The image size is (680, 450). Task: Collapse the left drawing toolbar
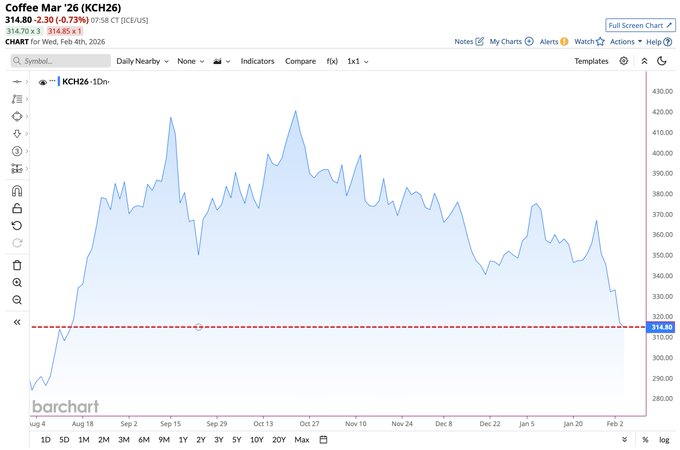tap(17, 322)
